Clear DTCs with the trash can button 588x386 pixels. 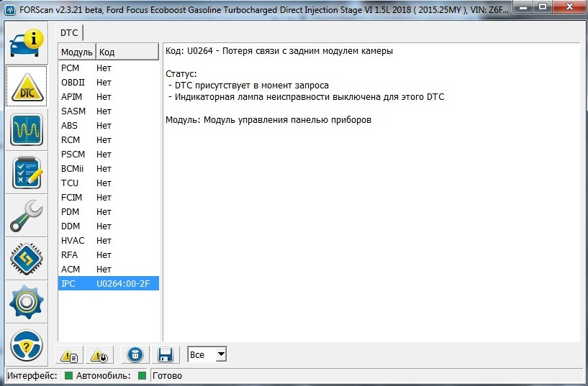[x=135, y=354]
